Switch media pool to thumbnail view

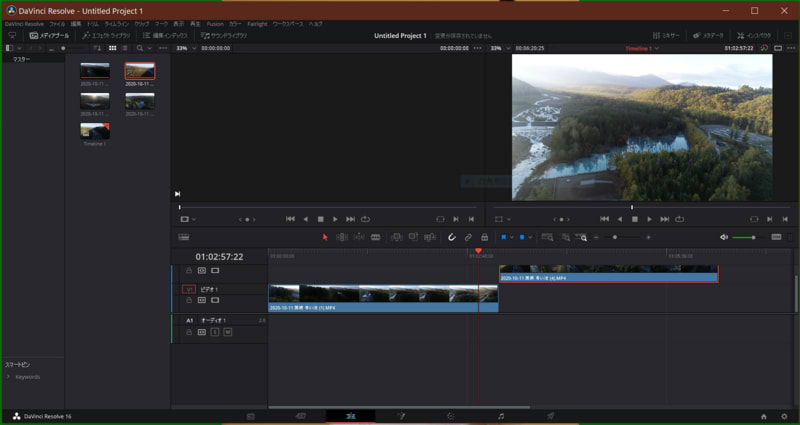click(113, 48)
